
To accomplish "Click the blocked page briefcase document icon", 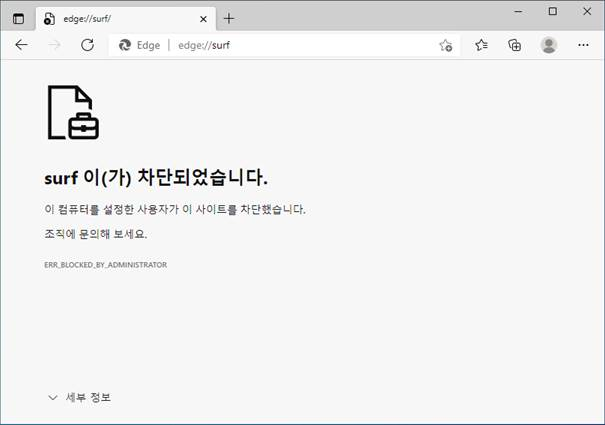I will [x=73, y=112].
